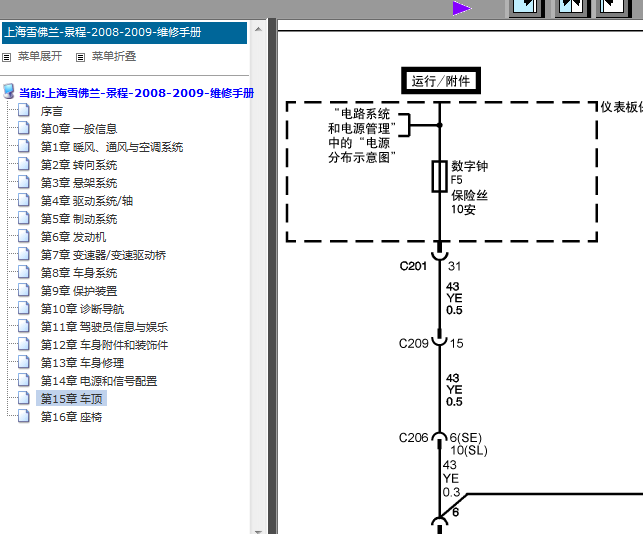Click the F5 数字钟 fuse symbol
This screenshot has width=643, height=534.
pos(439,176)
